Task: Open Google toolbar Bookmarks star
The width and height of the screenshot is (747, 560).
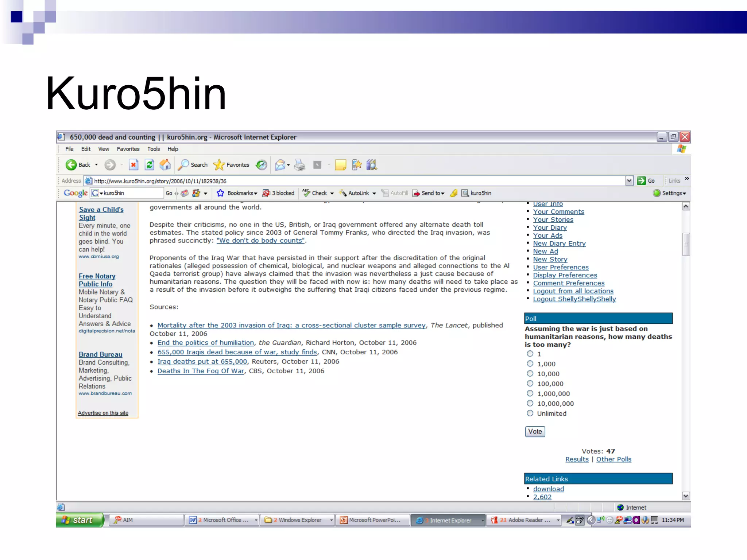Action: [220, 193]
